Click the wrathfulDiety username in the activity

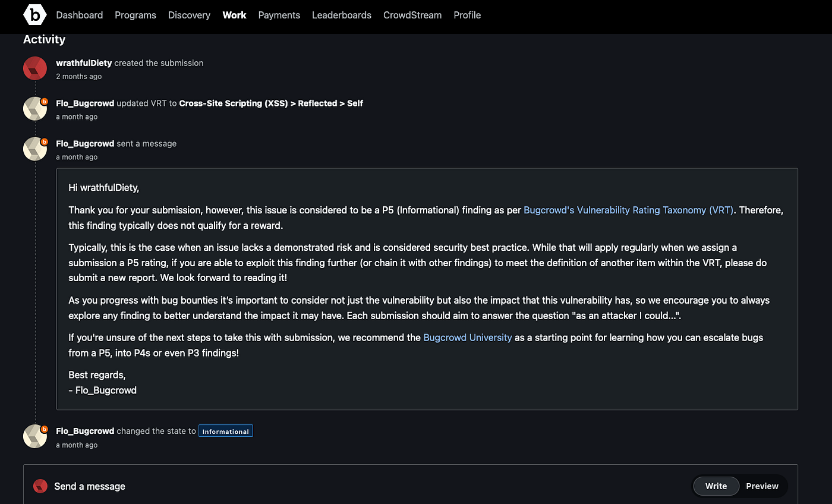pyautogui.click(x=84, y=63)
